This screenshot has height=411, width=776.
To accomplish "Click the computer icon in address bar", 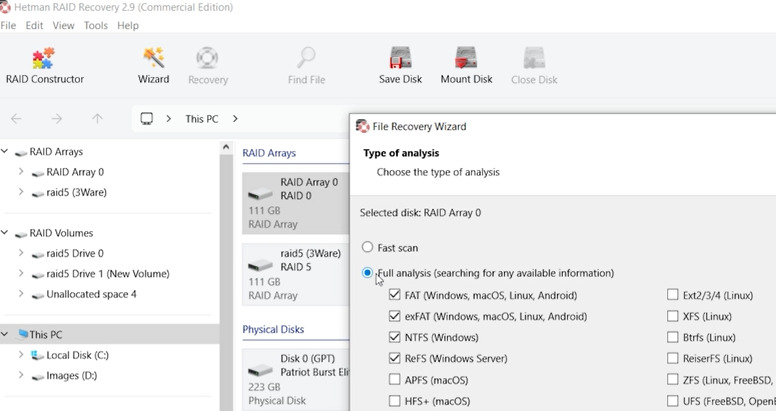I will click(146, 119).
